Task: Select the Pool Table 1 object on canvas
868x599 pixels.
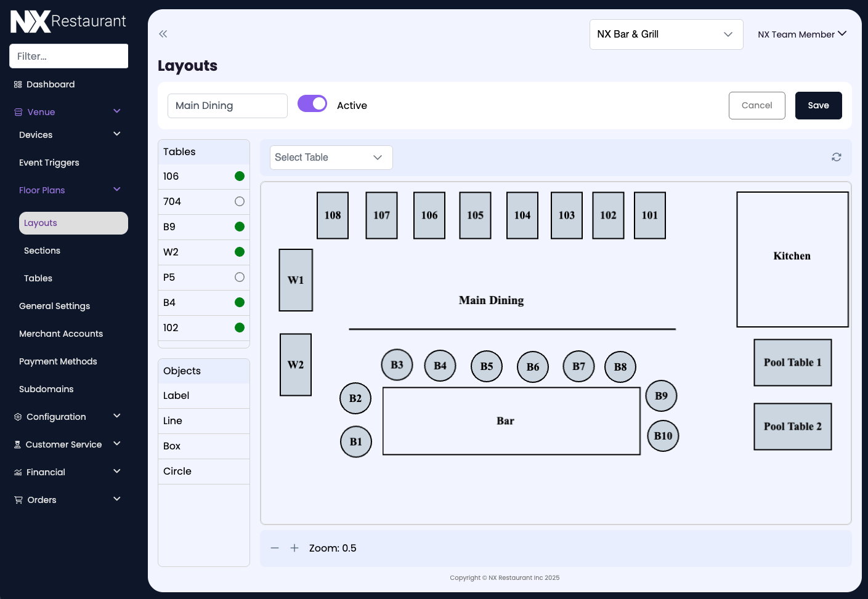Action: pos(792,363)
